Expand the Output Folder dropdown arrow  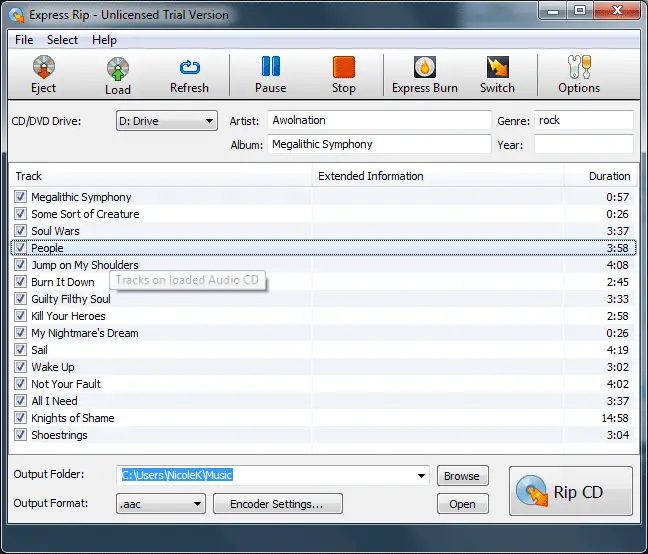click(x=421, y=476)
